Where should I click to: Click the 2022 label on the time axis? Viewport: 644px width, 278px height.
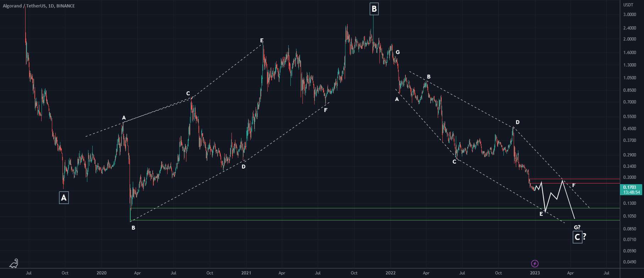point(391,273)
